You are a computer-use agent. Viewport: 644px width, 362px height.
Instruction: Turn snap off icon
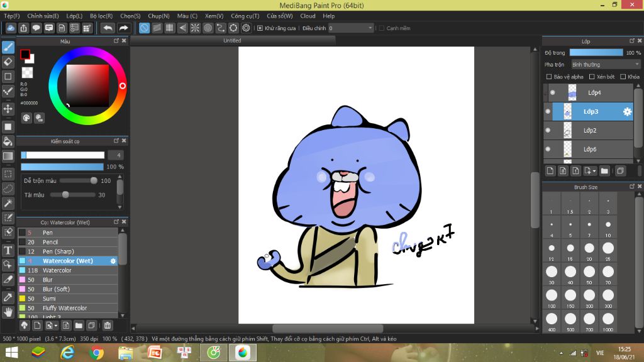click(x=144, y=28)
